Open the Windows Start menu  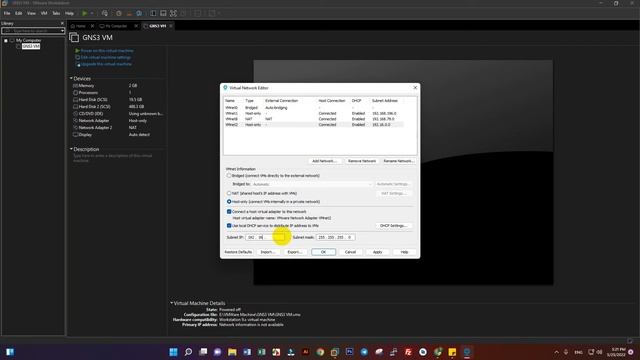click(173, 352)
